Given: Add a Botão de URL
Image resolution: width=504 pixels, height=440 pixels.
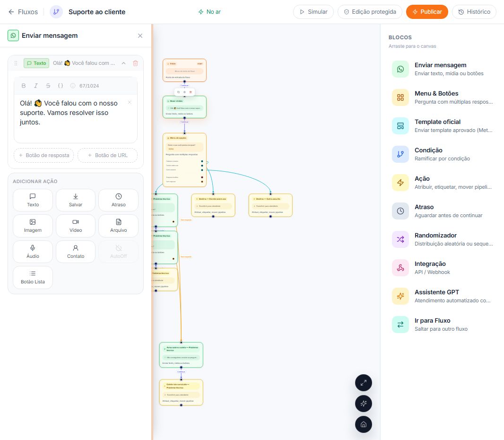Looking at the screenshot, I should (x=108, y=155).
